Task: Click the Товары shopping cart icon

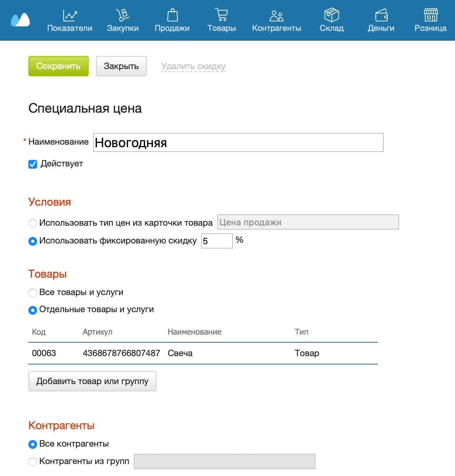Action: coord(222,15)
